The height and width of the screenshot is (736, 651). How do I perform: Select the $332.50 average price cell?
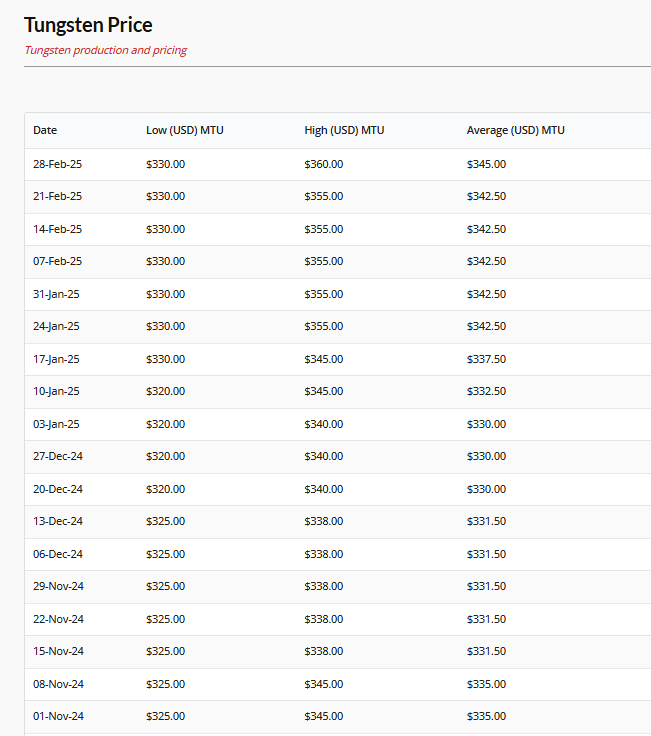[x=486, y=391]
